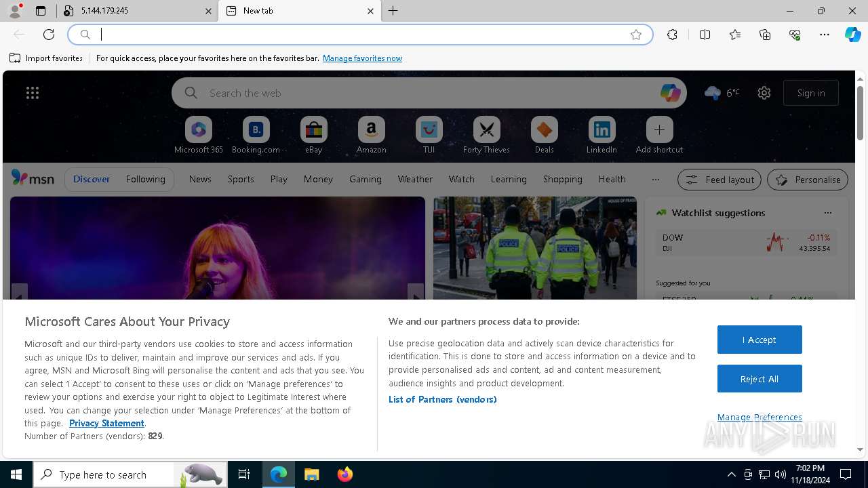The image size is (868, 488).
Task: Open the Collections icon
Action: 765,35
